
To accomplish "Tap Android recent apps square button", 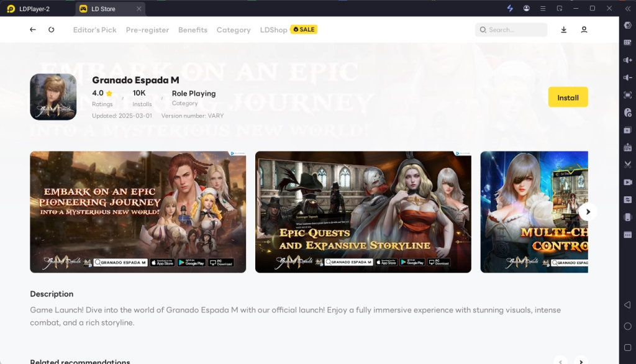I will coord(628,348).
